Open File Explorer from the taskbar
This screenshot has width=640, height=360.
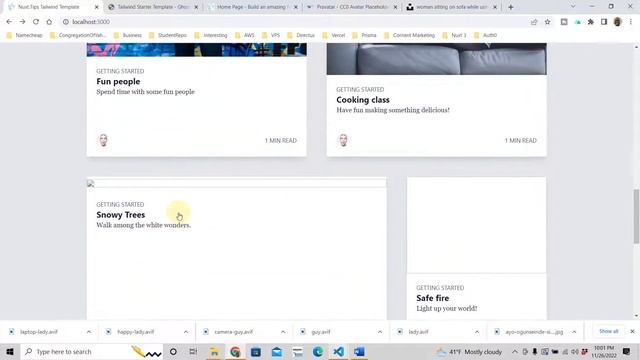[214, 351]
